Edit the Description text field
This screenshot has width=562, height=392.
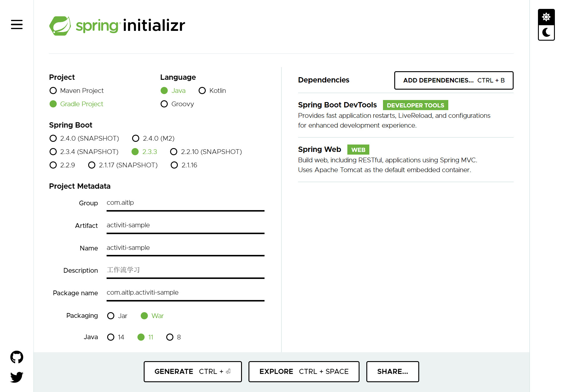tap(185, 270)
